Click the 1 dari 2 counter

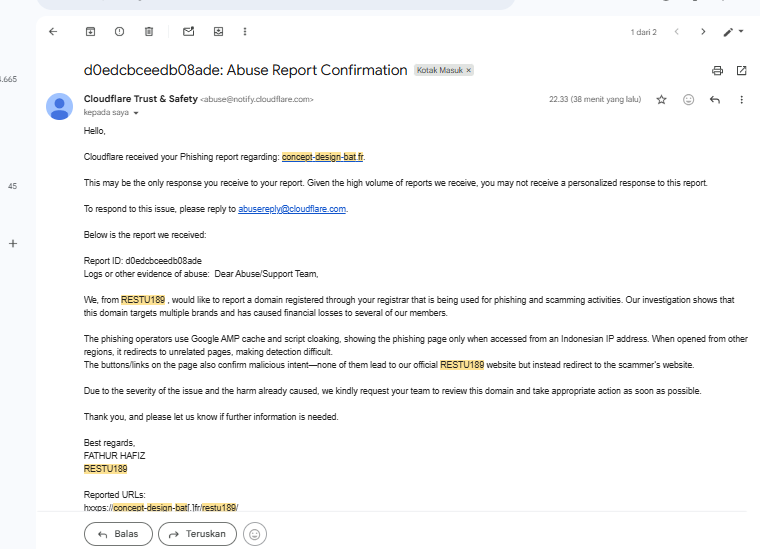point(643,32)
